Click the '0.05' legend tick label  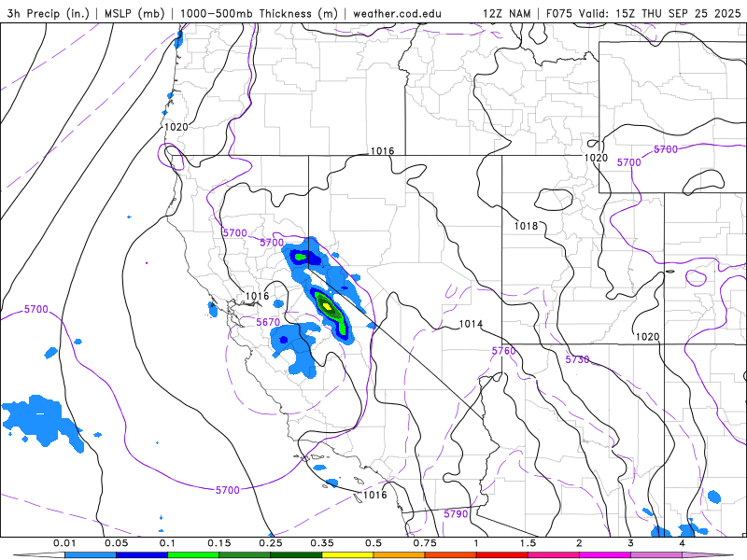pyautogui.click(x=116, y=543)
